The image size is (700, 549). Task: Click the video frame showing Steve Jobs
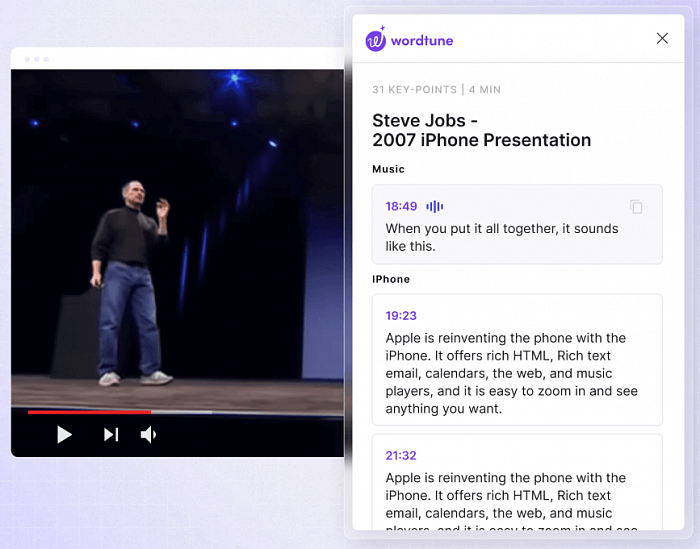(178, 240)
